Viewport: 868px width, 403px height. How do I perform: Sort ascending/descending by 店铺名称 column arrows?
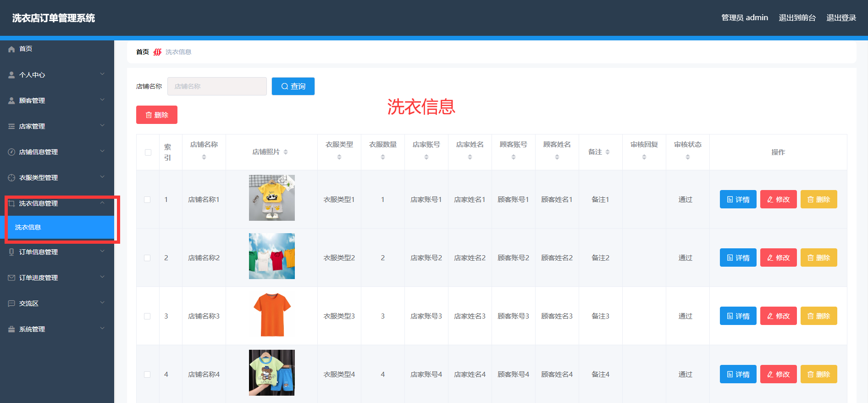pyautogui.click(x=204, y=157)
